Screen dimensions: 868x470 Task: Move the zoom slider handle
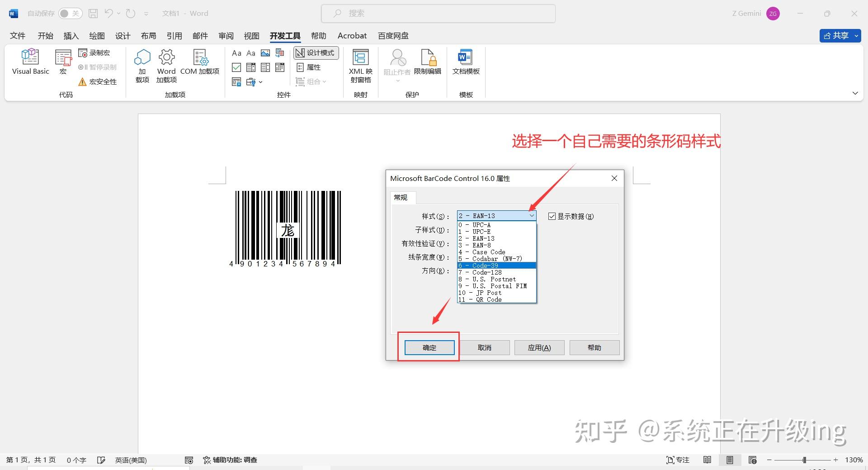point(804,460)
